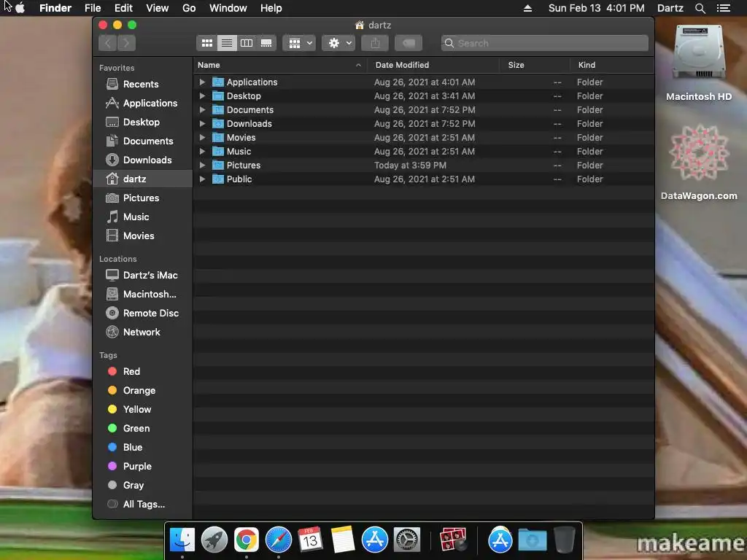The height and width of the screenshot is (560, 747).
Task: Open the gear action menu
Action: pyautogui.click(x=338, y=43)
